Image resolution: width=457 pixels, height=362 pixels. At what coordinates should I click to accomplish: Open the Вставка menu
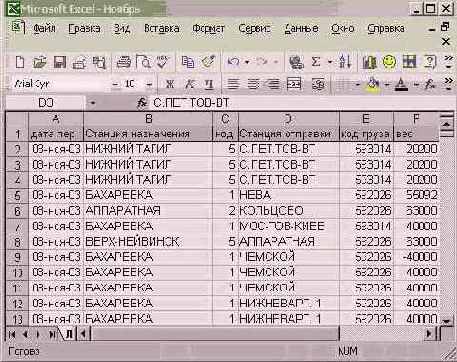pyautogui.click(x=162, y=29)
